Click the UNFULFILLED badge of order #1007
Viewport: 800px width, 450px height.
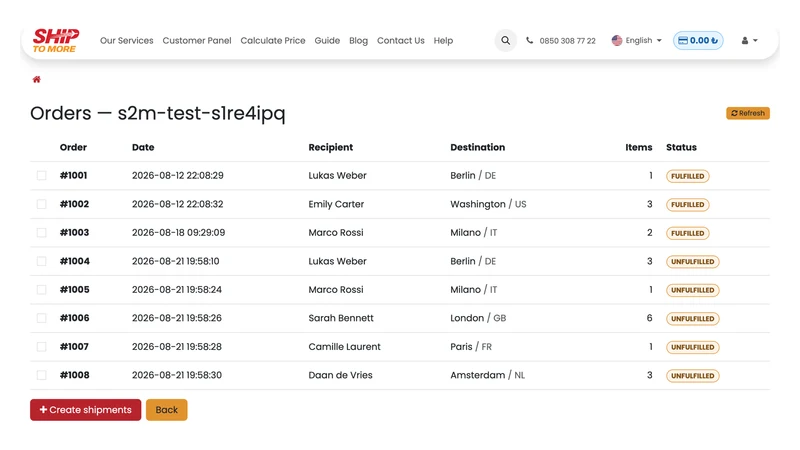[692, 347]
